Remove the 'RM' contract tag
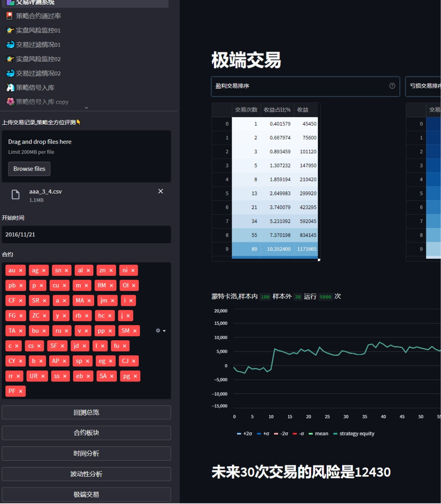Image resolution: width=441 pixels, height=504 pixels. point(111,286)
